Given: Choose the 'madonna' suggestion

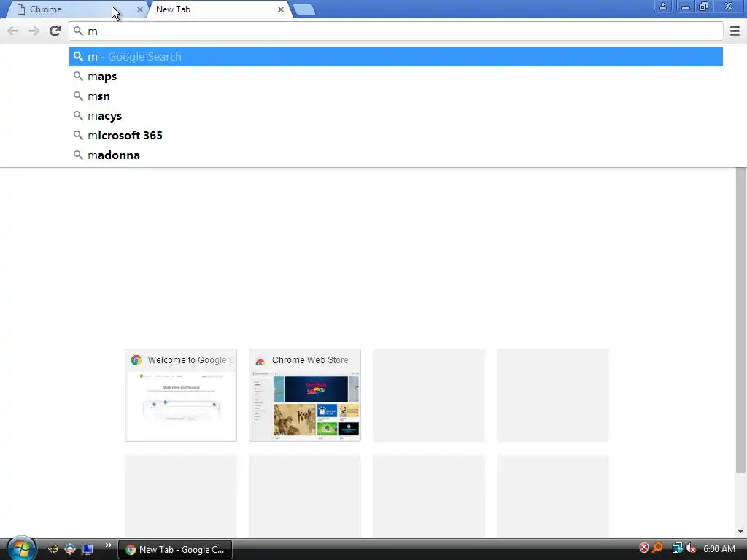Looking at the screenshot, I should click(x=396, y=155).
